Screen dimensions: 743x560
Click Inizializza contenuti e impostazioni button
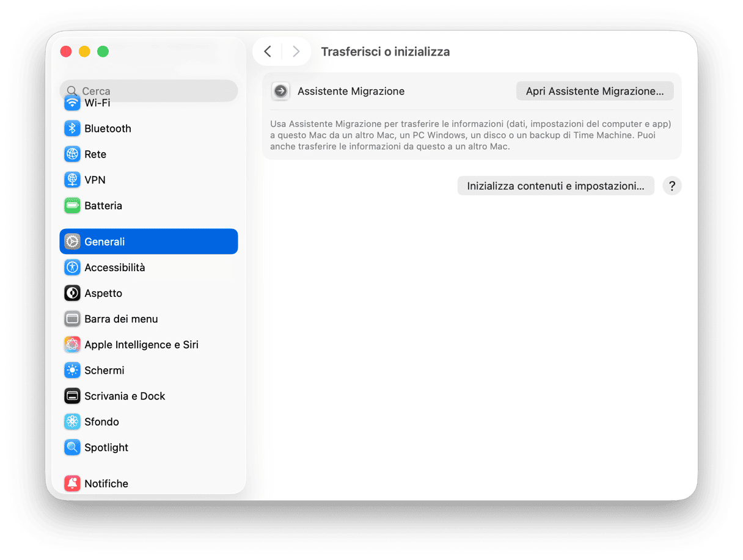(555, 186)
